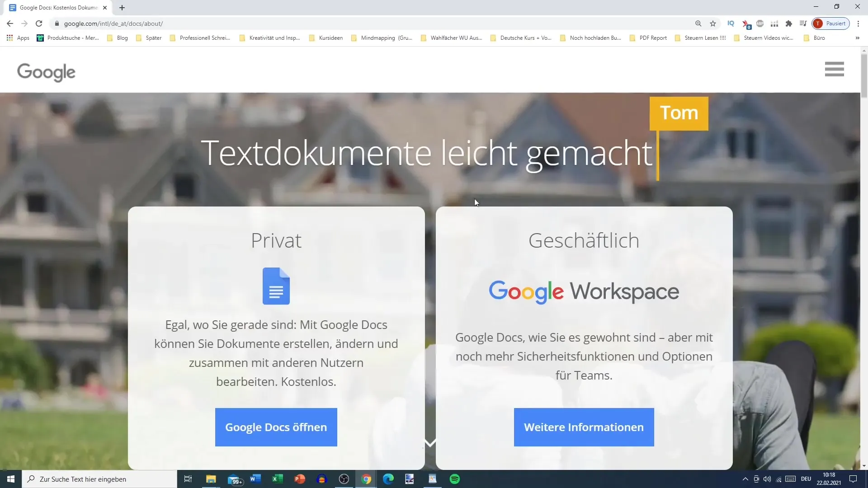The height and width of the screenshot is (488, 868).
Task: Open the Später bookmark folder
Action: tap(149, 38)
